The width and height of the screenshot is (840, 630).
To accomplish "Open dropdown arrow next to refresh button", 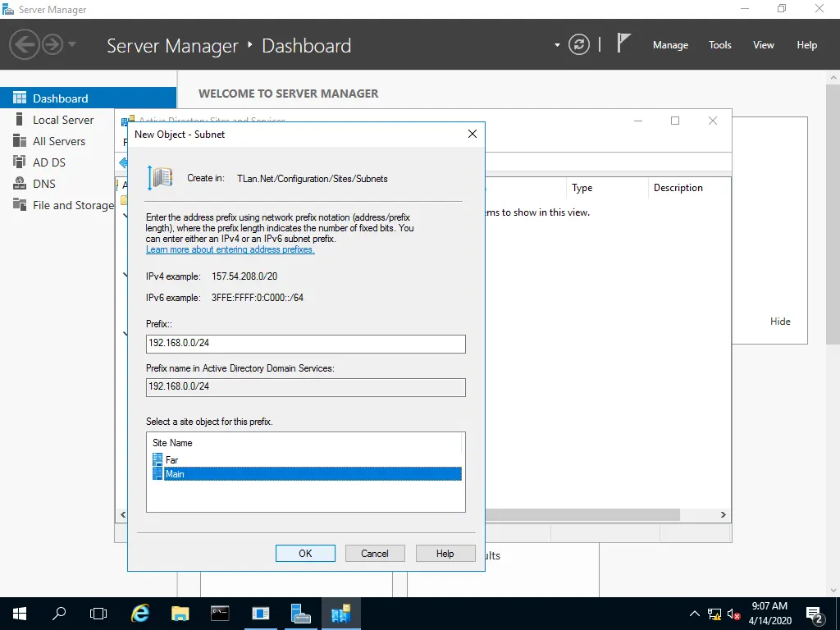I will click(x=557, y=45).
